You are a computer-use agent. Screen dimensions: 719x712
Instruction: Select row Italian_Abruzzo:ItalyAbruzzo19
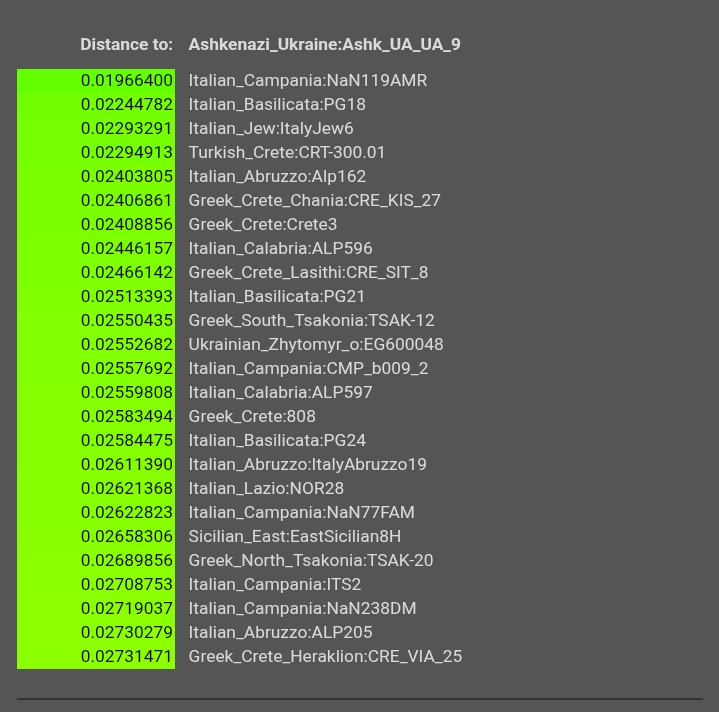pos(307,464)
